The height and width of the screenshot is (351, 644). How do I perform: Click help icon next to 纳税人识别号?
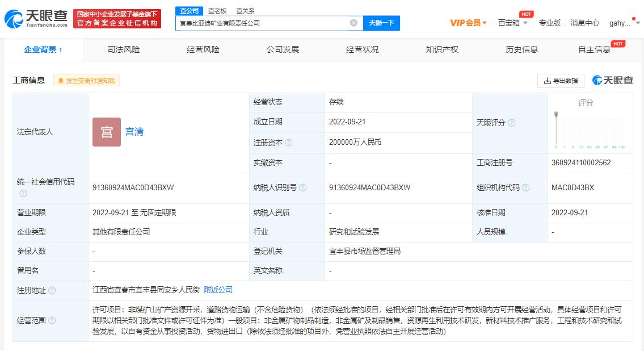pyautogui.click(x=302, y=187)
